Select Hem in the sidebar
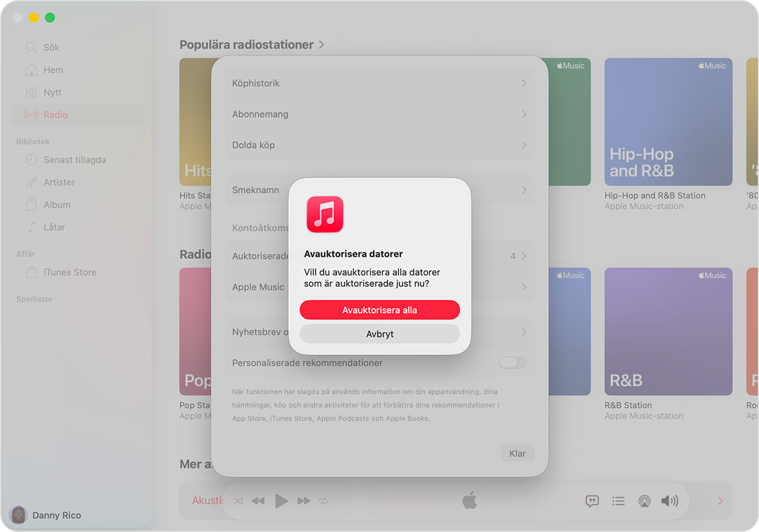This screenshot has height=532, width=759. [x=53, y=70]
